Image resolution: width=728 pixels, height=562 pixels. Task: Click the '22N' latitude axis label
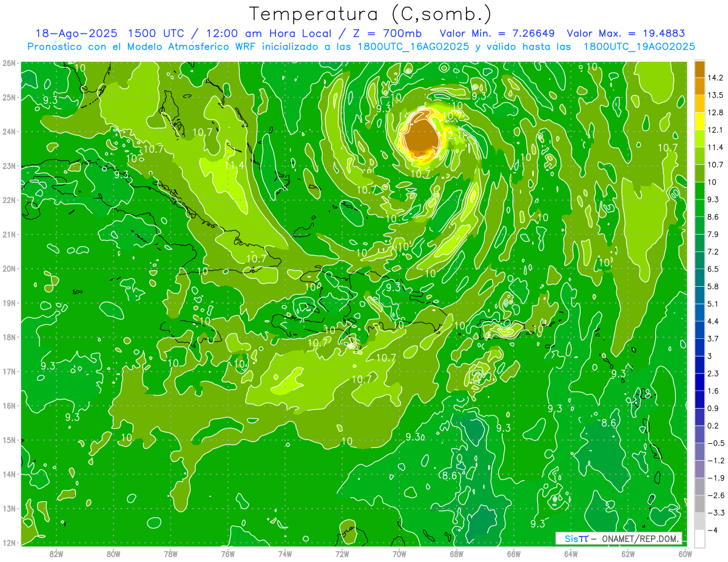[9, 200]
